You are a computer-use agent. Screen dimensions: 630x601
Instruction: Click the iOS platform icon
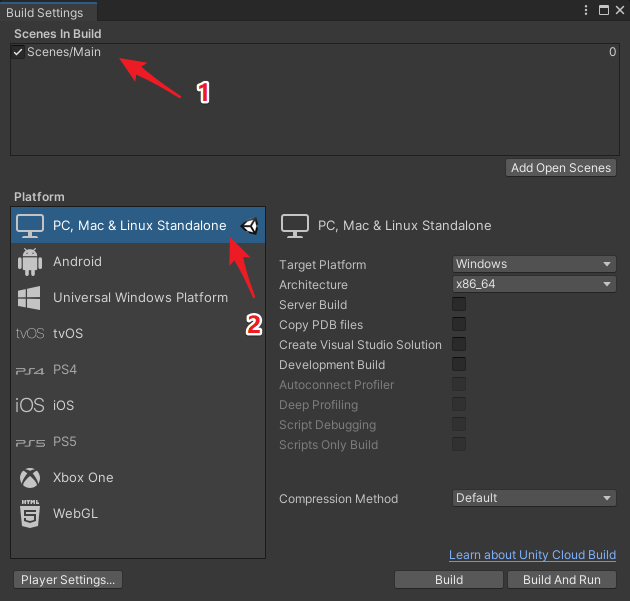tap(30, 405)
